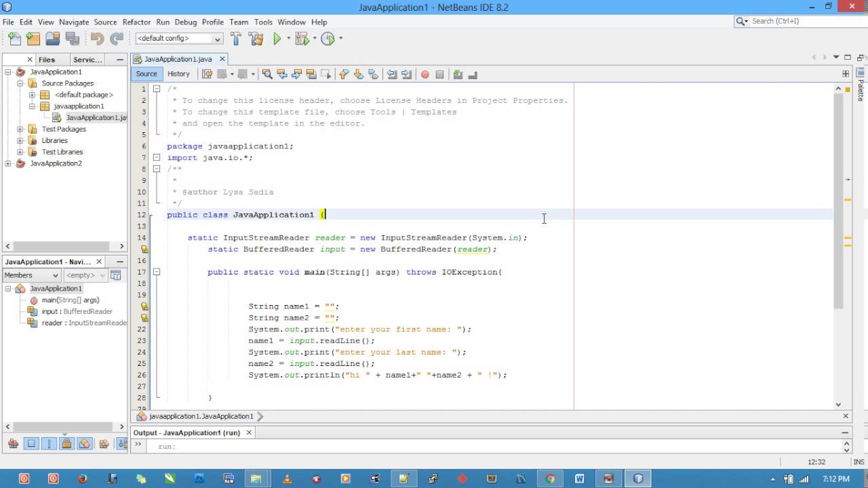This screenshot has width=868, height=488.
Task: Open VLC from the taskbar
Action: [x=287, y=479]
